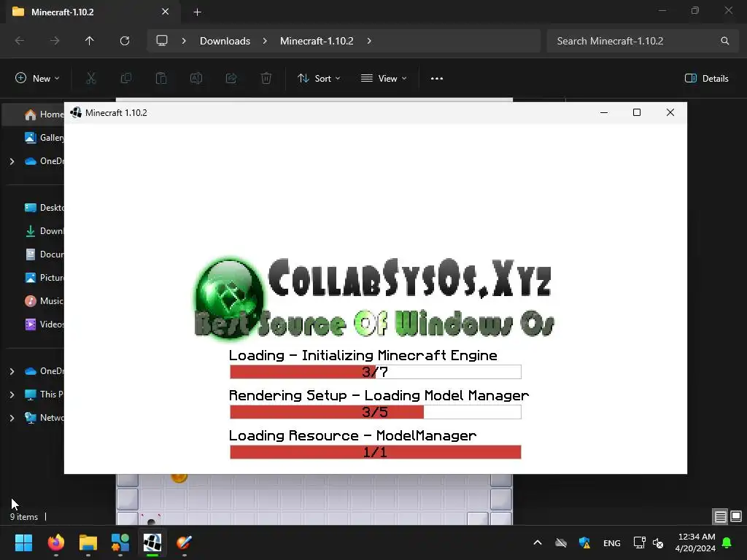
Task: Refresh the Minecraft-1.10.2 folder
Action: point(125,41)
